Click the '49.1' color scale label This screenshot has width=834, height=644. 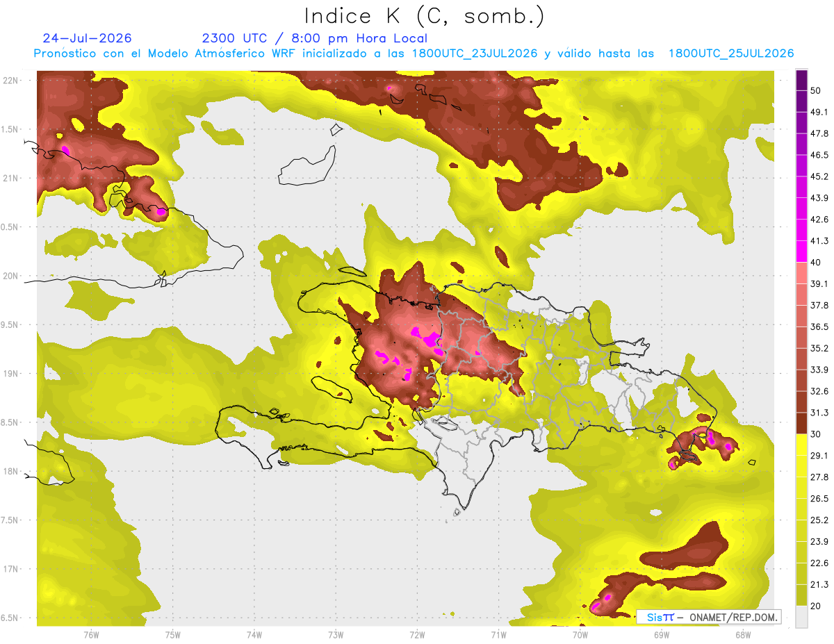pos(819,113)
